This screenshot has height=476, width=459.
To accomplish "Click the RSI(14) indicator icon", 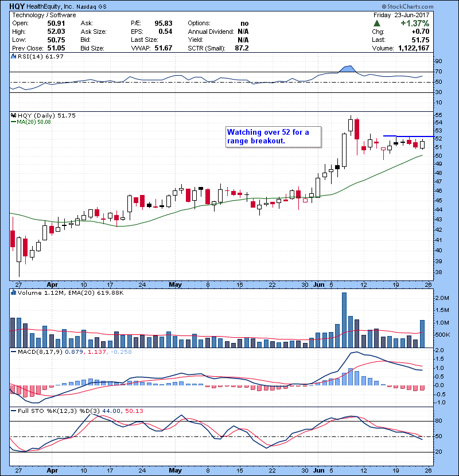I will (x=14, y=56).
